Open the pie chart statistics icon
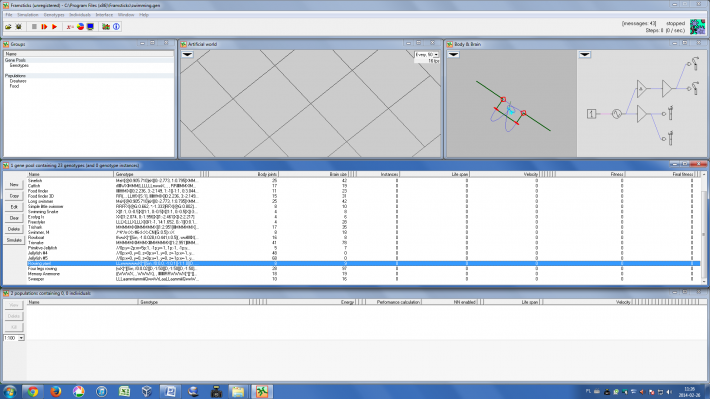Screen dimensions: 710x399 pos(81,27)
